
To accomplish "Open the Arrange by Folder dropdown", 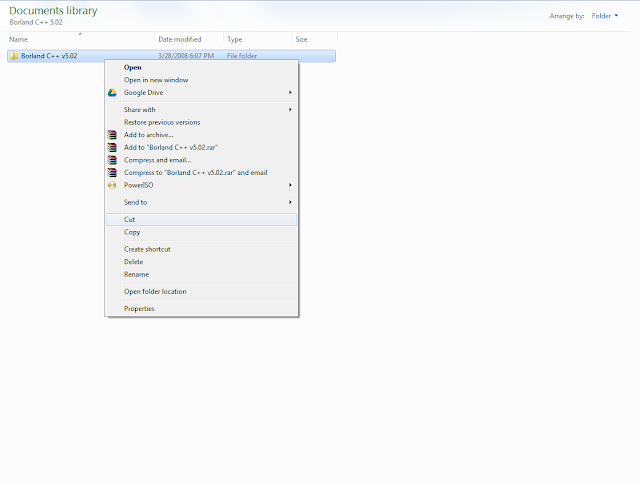I will [x=605, y=16].
